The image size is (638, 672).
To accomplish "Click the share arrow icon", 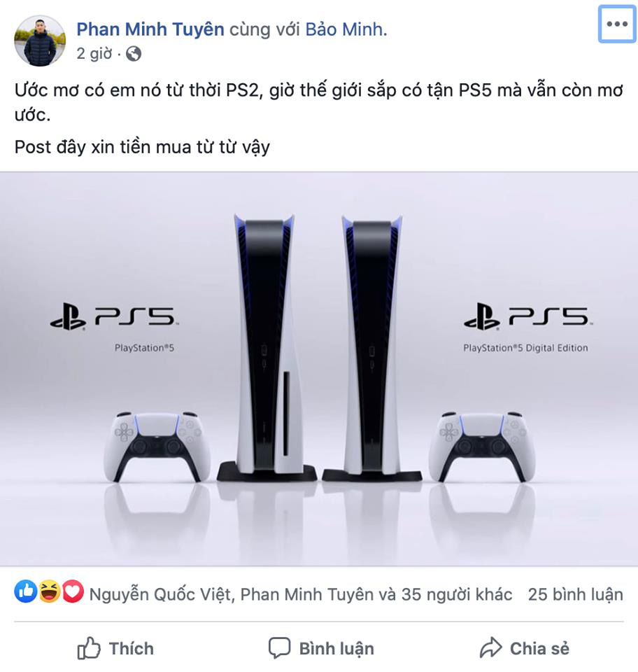I will point(490,647).
